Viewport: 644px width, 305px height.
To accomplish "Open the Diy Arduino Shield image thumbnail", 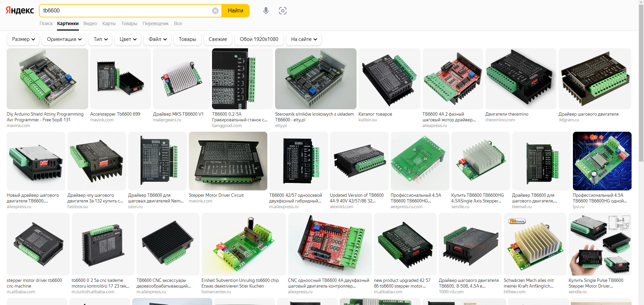I will click(47, 79).
